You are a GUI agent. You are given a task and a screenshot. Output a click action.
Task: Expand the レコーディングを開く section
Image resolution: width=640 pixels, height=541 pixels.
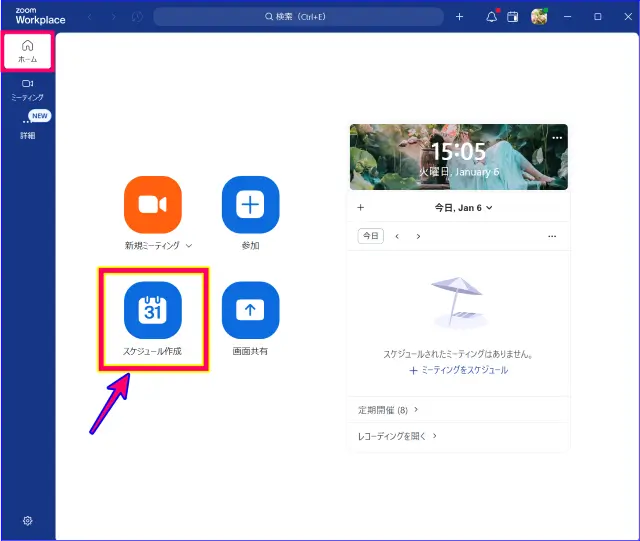click(397, 436)
